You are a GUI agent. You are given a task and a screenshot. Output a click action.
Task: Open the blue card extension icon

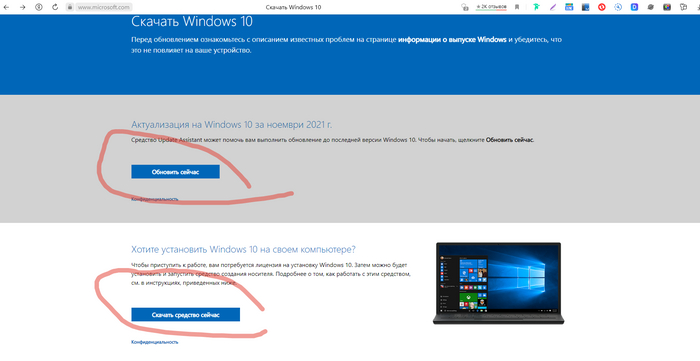[x=569, y=7]
